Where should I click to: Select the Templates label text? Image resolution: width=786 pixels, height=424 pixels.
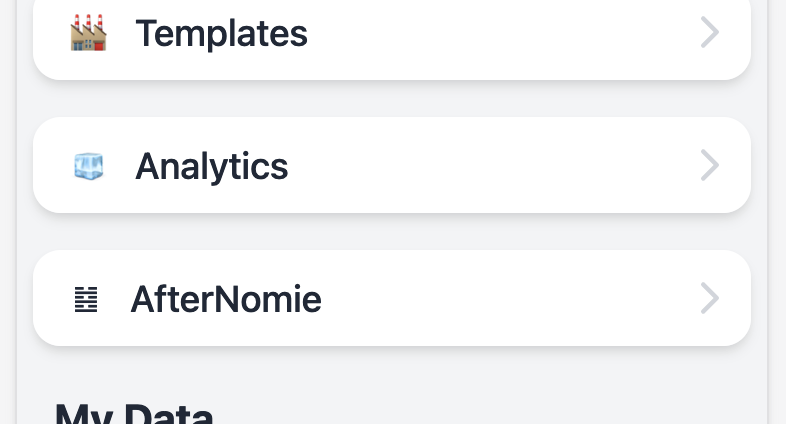(x=222, y=34)
